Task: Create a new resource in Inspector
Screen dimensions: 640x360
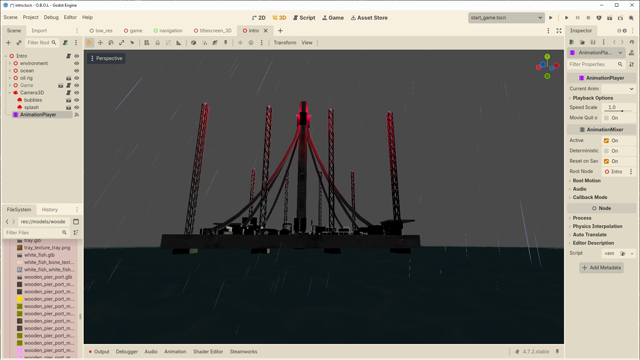Action: pos(572,42)
